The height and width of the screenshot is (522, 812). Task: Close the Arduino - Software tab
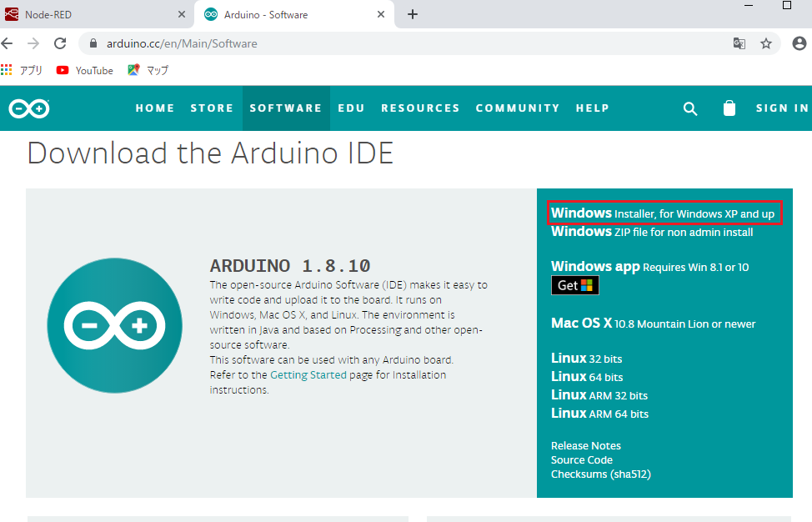(381, 14)
